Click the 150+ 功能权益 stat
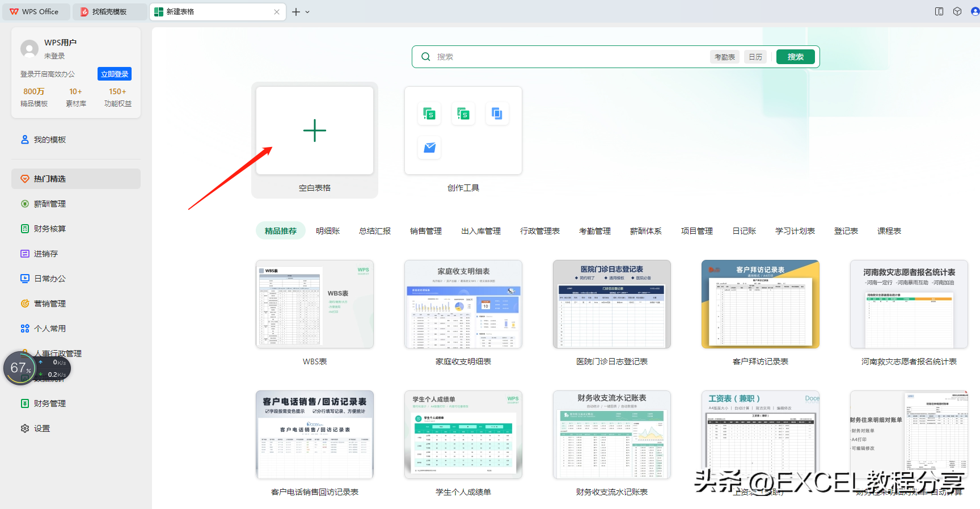Screen dimensions: 980x509 click(118, 97)
